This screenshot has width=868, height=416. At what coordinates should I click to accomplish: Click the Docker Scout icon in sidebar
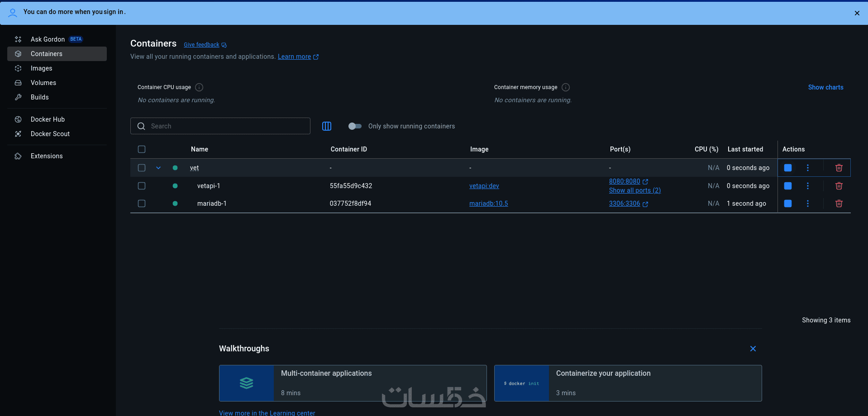click(x=18, y=134)
